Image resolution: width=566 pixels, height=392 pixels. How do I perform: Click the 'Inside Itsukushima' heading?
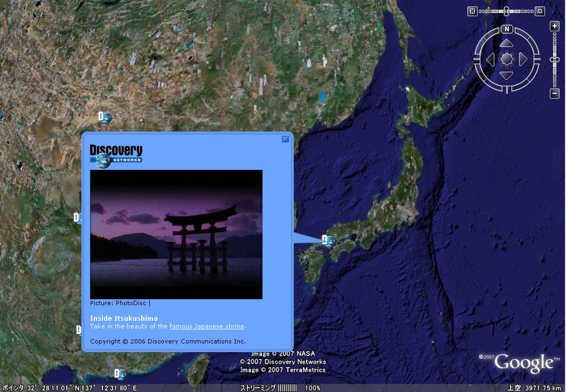click(x=124, y=318)
